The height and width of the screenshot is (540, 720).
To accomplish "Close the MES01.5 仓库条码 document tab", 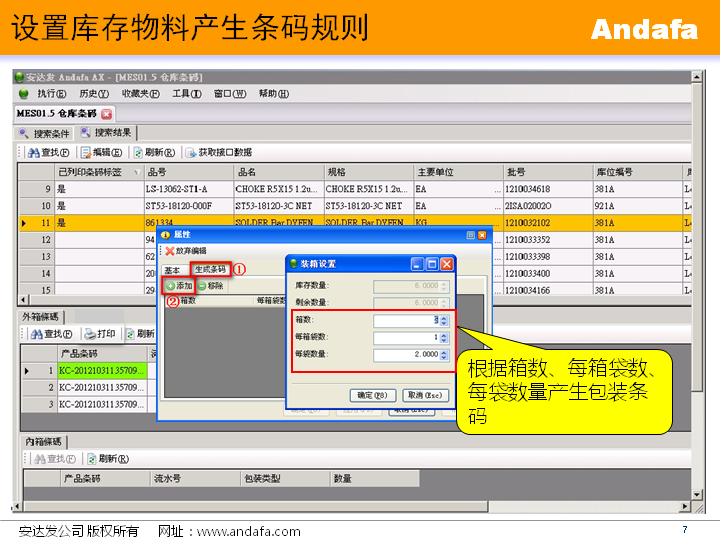I will [106, 114].
